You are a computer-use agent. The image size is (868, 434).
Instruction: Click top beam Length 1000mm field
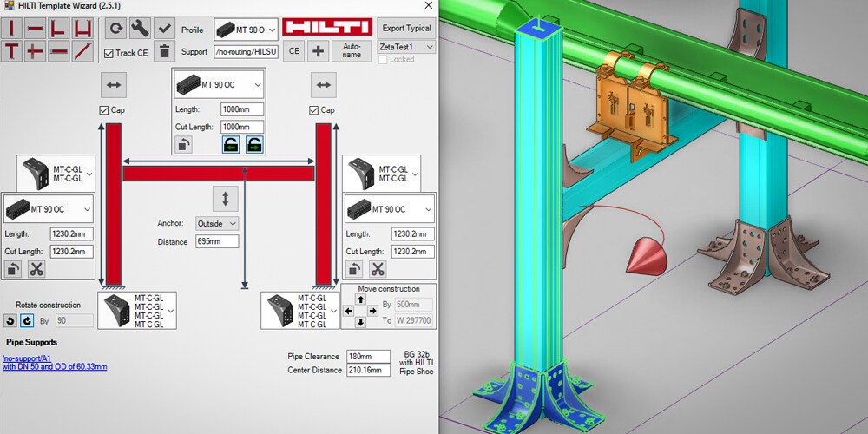(x=242, y=109)
